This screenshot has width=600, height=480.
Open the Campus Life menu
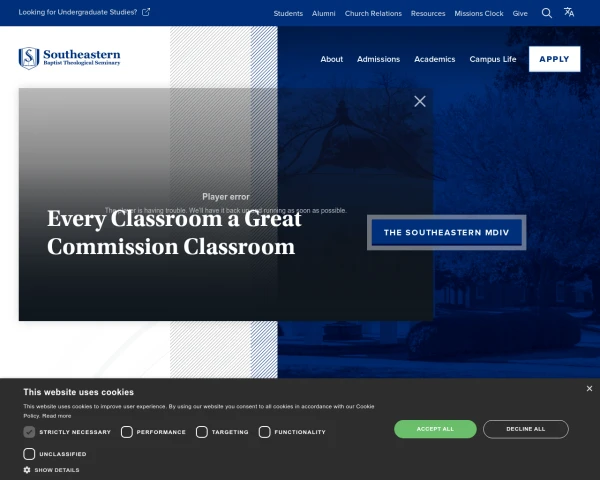(x=493, y=59)
